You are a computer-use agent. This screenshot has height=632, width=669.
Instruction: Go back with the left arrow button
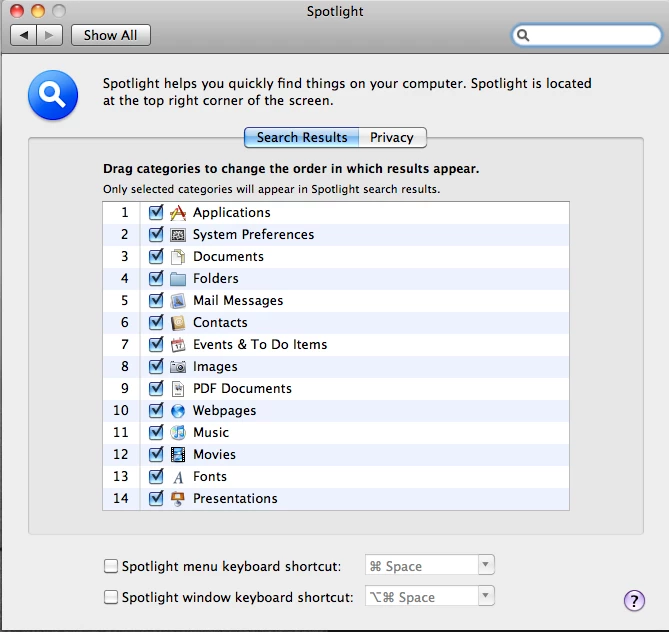[23, 35]
